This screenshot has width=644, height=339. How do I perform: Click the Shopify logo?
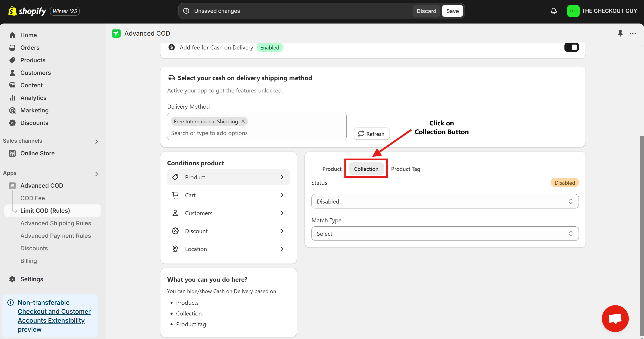[27, 11]
